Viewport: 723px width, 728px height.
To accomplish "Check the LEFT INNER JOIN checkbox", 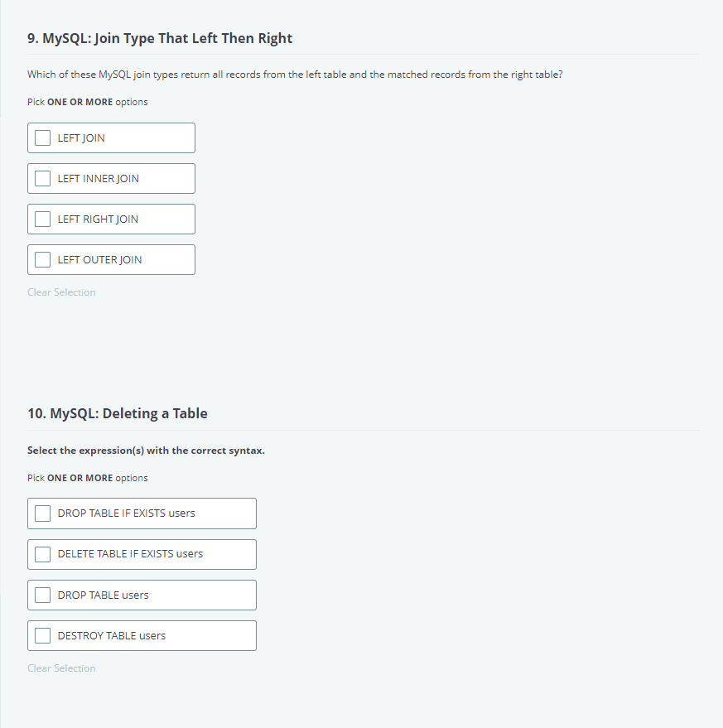I will (42, 178).
